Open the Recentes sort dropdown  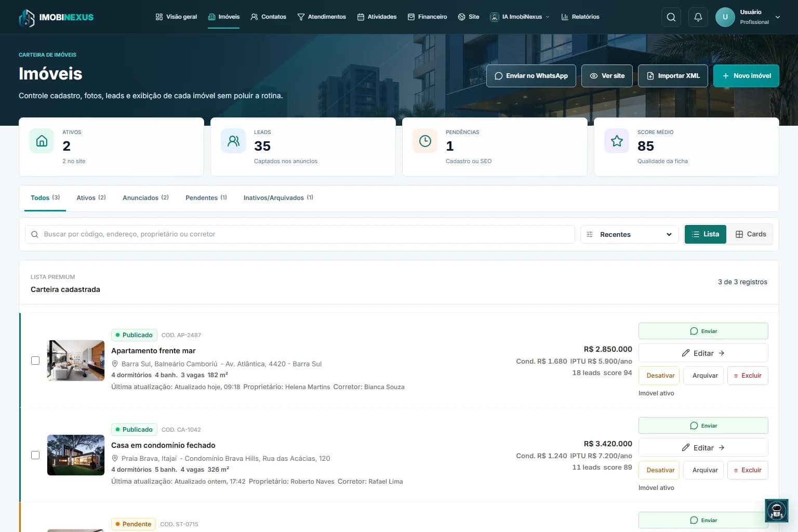[x=630, y=234]
